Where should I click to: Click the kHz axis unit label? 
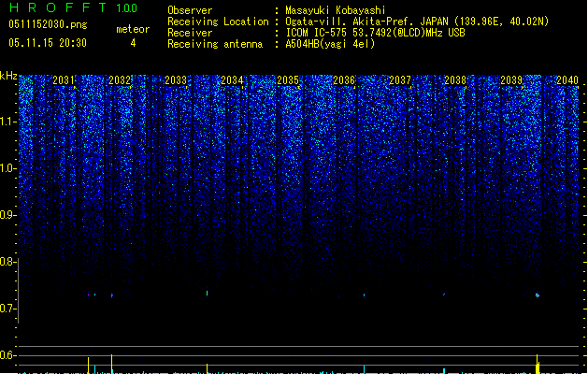[x=8, y=76]
